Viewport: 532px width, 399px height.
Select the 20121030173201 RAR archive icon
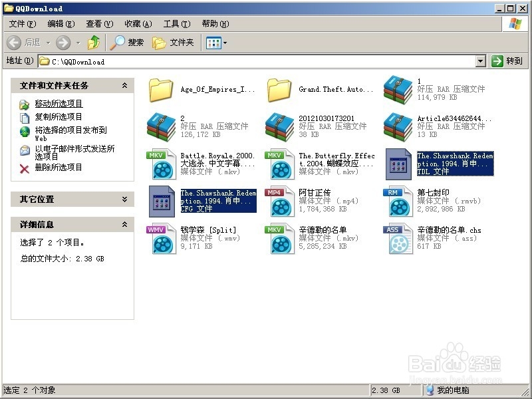tap(279, 127)
